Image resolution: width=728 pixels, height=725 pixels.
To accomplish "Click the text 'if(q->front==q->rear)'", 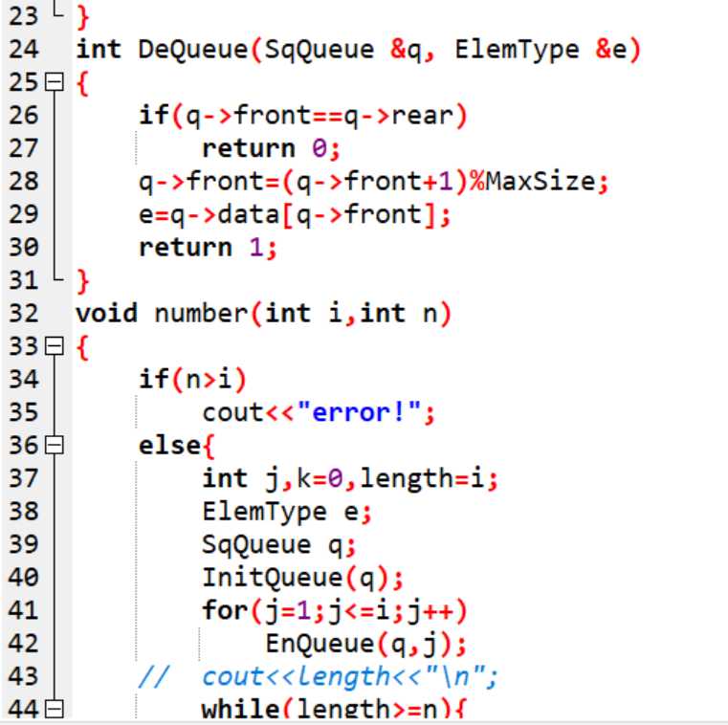I will [x=302, y=117].
